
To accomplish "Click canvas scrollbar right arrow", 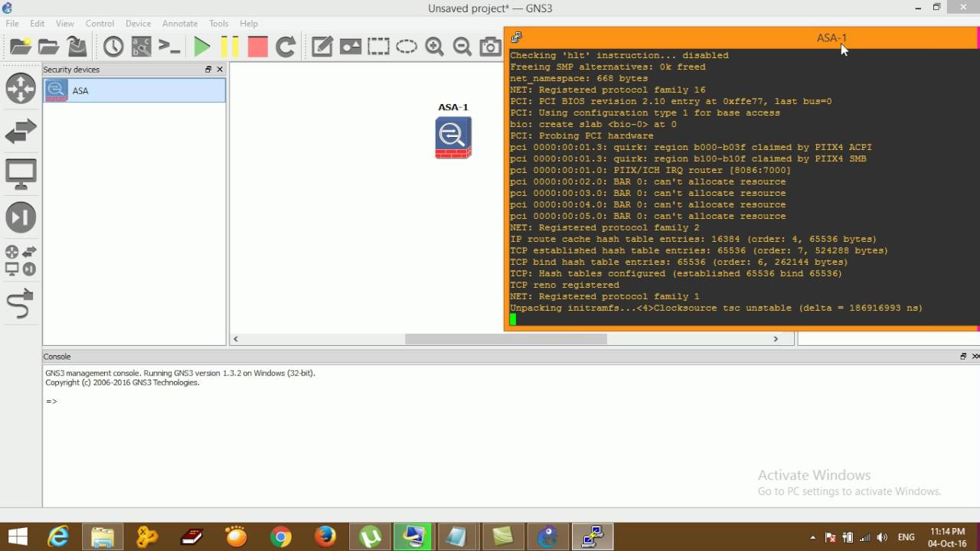I will click(776, 339).
